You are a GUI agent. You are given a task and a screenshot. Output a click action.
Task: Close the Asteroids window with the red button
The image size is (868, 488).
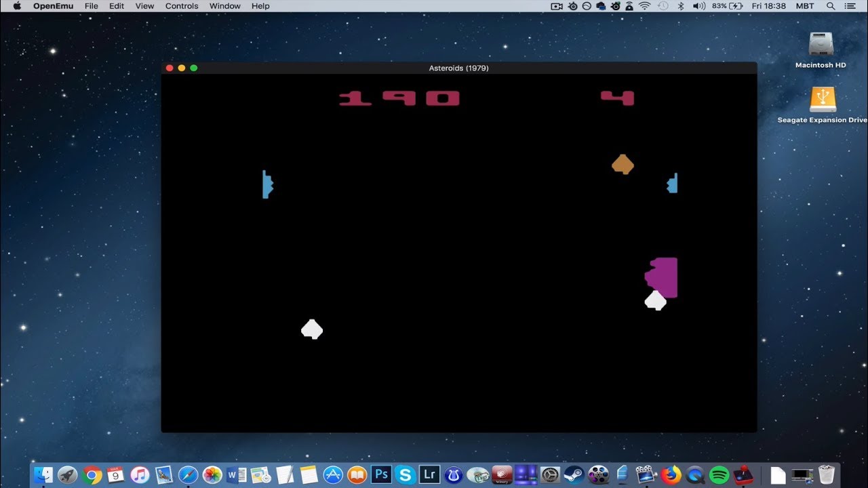170,68
